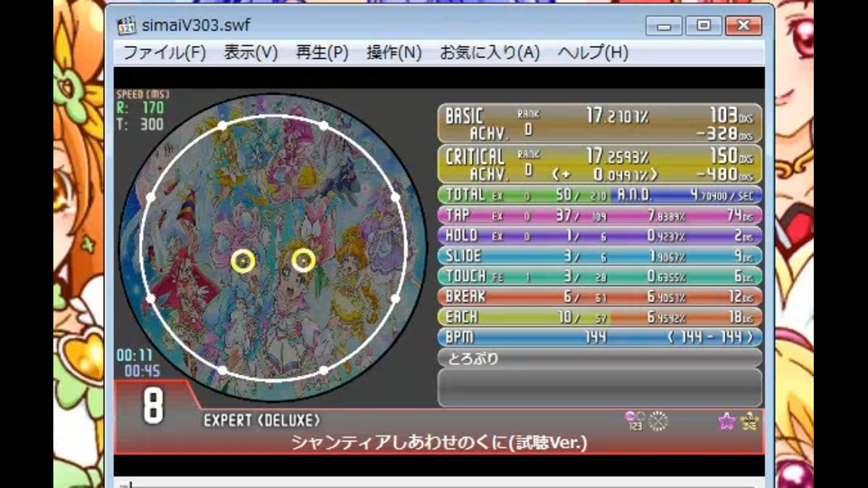Open the ヘルプ(H) menu
868x488 pixels.
click(593, 52)
